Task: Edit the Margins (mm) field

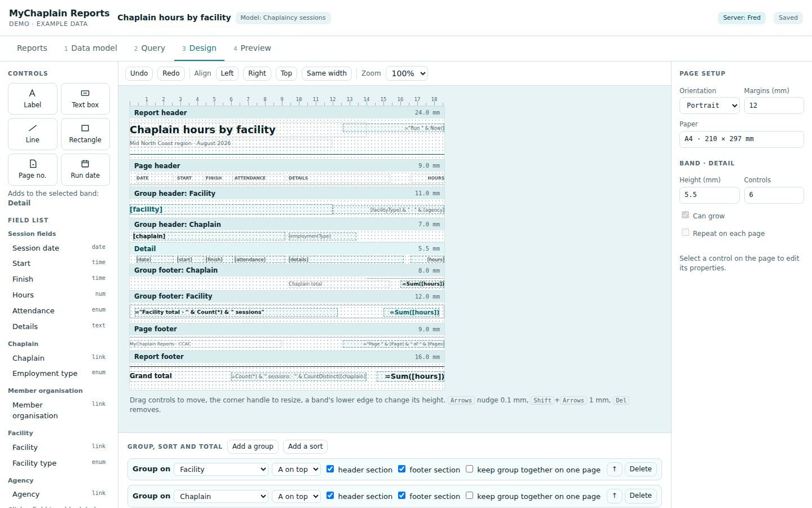Action: (x=774, y=106)
